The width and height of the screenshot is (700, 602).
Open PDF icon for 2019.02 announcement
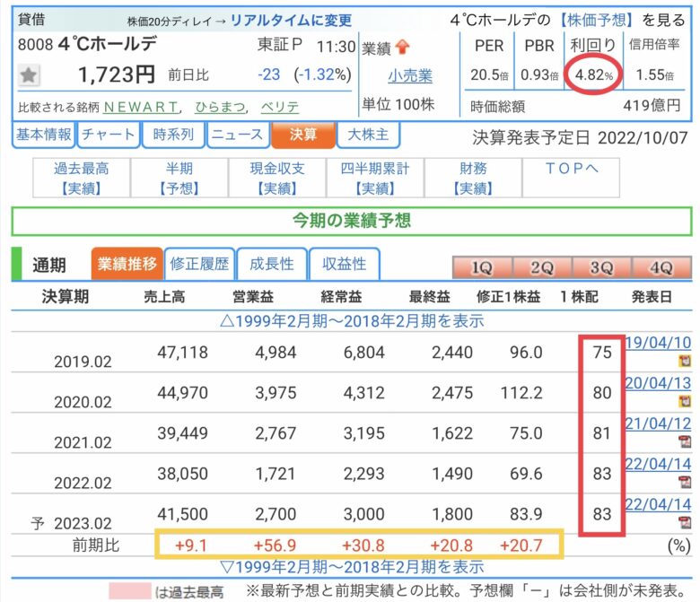pyautogui.click(x=685, y=361)
